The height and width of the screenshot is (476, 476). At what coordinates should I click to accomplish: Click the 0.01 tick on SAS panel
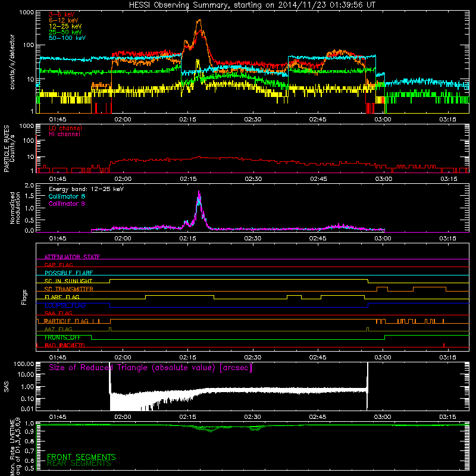(27, 409)
